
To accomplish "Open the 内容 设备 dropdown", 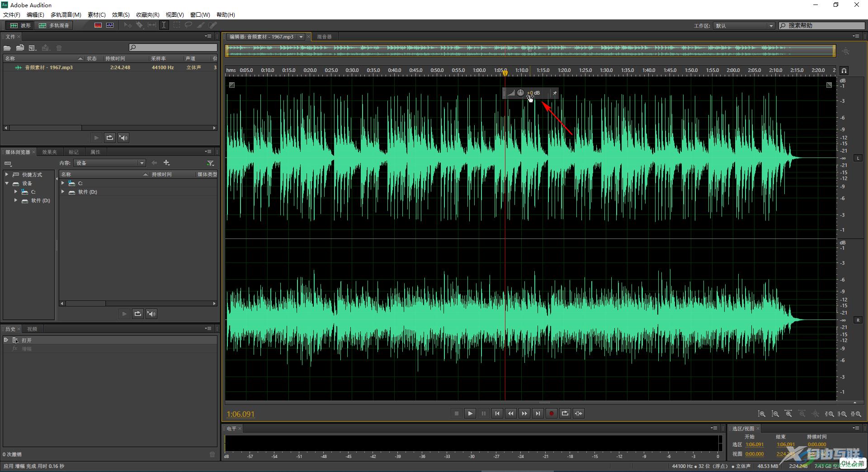I will pos(110,163).
